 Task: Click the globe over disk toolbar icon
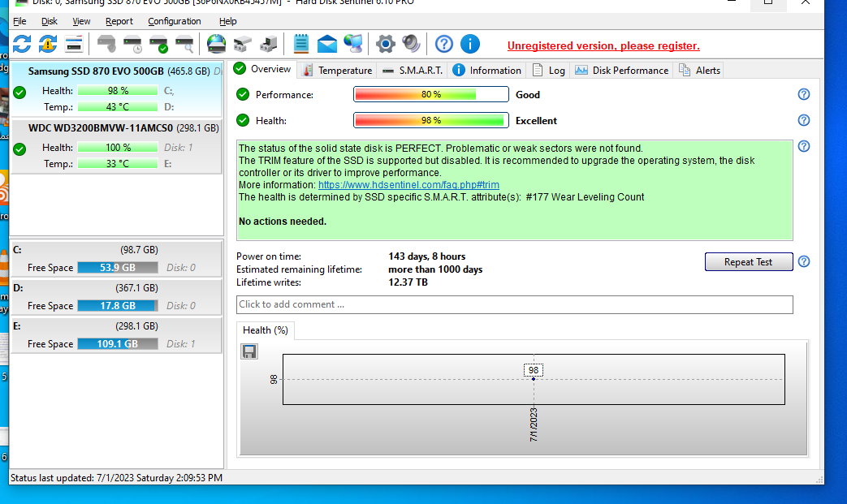tap(216, 44)
